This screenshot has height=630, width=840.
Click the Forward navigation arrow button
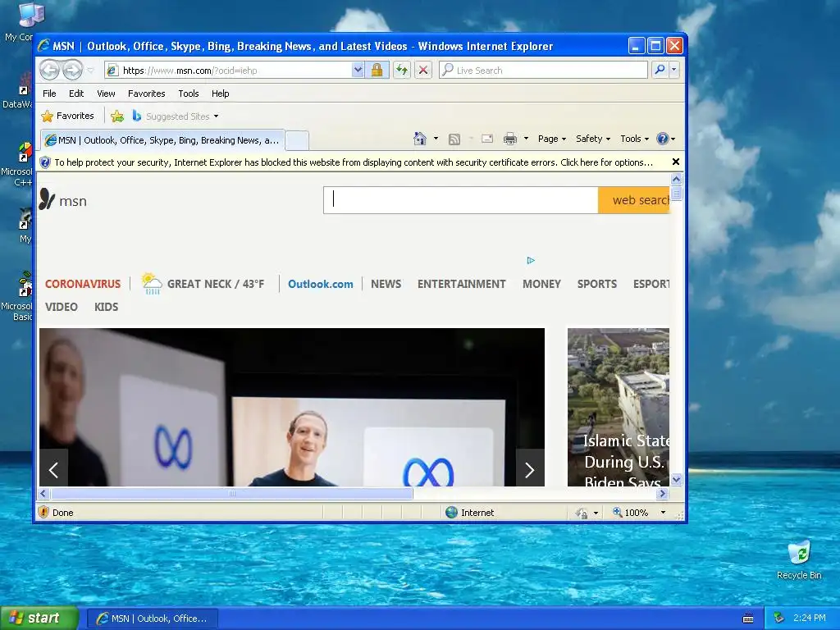[x=72, y=70]
